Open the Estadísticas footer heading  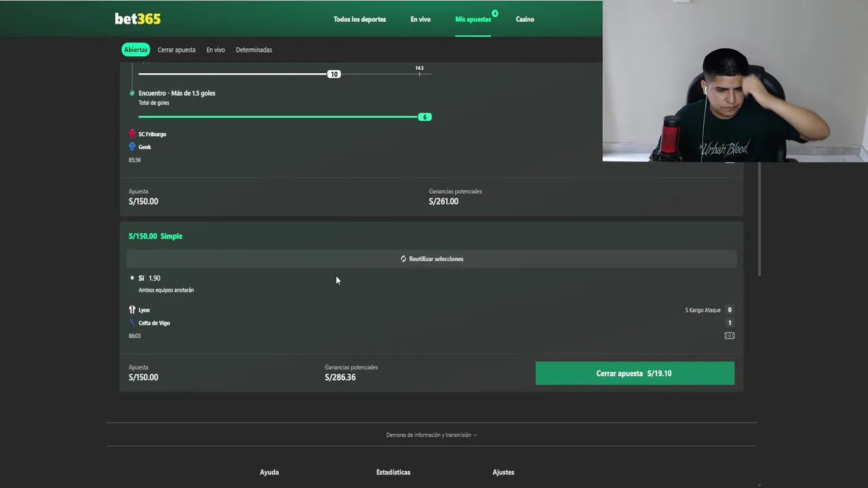pos(393,472)
